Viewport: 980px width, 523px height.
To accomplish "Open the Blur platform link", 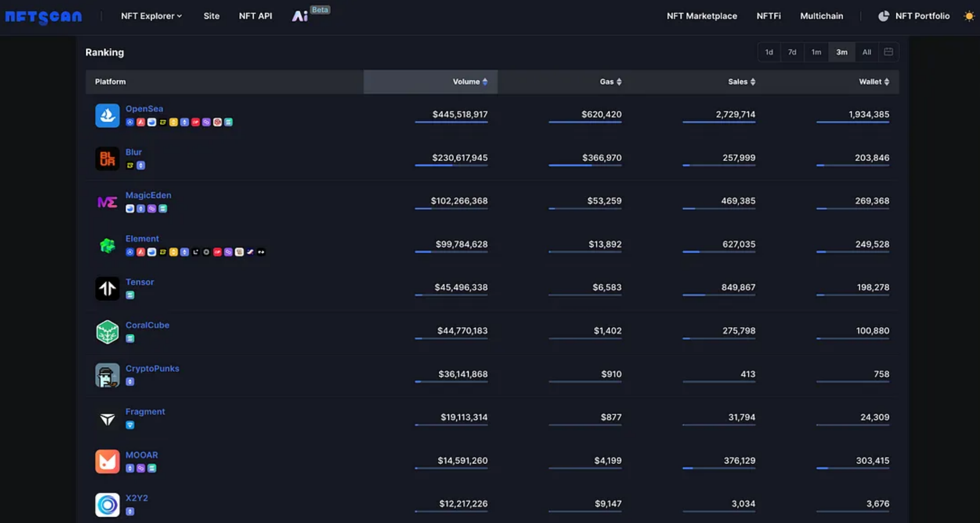I will point(134,152).
